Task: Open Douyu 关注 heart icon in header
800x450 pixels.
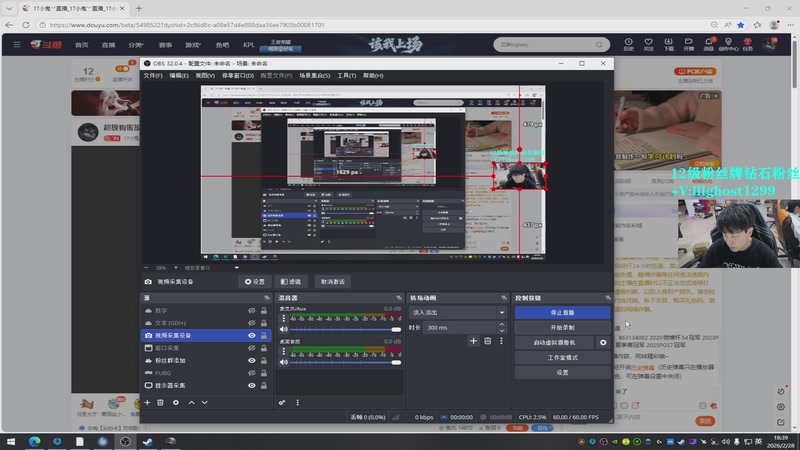Action: point(648,44)
